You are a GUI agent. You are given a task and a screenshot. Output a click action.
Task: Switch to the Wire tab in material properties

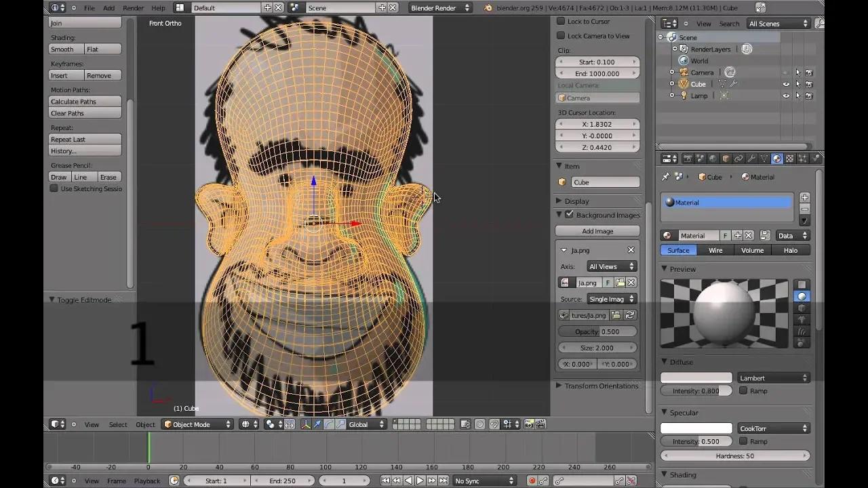click(x=715, y=250)
